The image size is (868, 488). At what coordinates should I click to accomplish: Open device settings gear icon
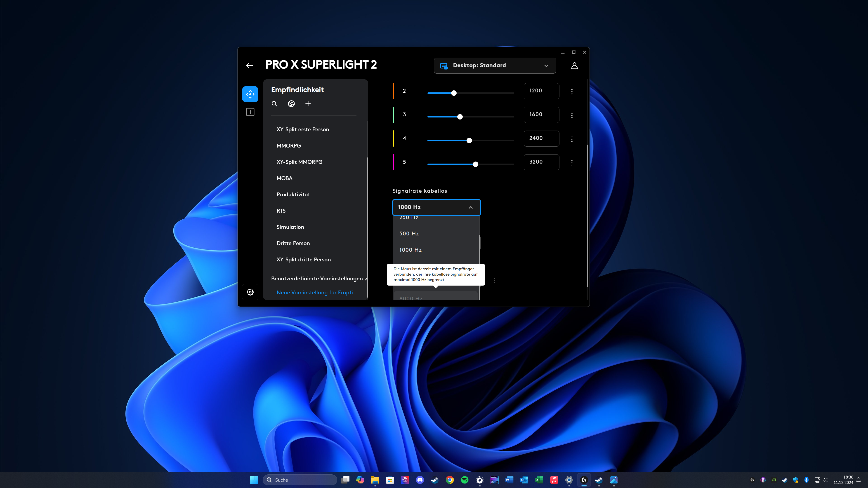click(250, 292)
